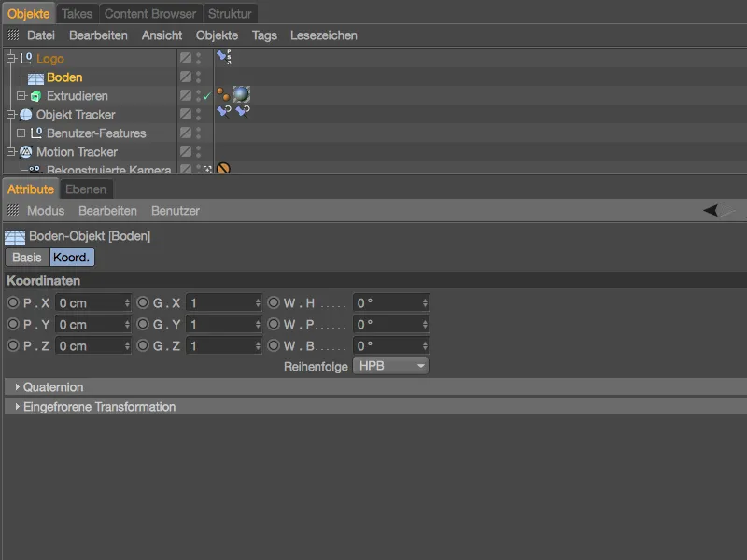Toggle W.B animation keyframe circle

coord(274,345)
